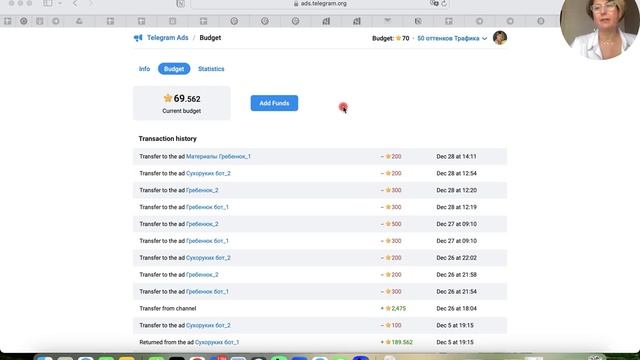Click the extension icon left of the address bar
The height and width of the screenshot is (360, 640).
(180, 4)
